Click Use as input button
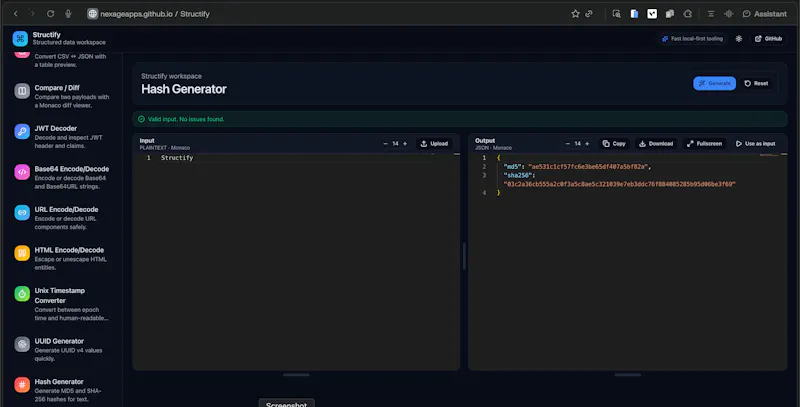Image resolution: width=800 pixels, height=407 pixels. 756,144
